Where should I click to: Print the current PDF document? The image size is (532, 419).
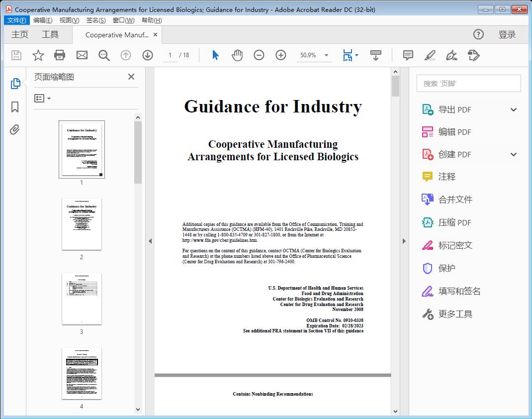coord(60,55)
